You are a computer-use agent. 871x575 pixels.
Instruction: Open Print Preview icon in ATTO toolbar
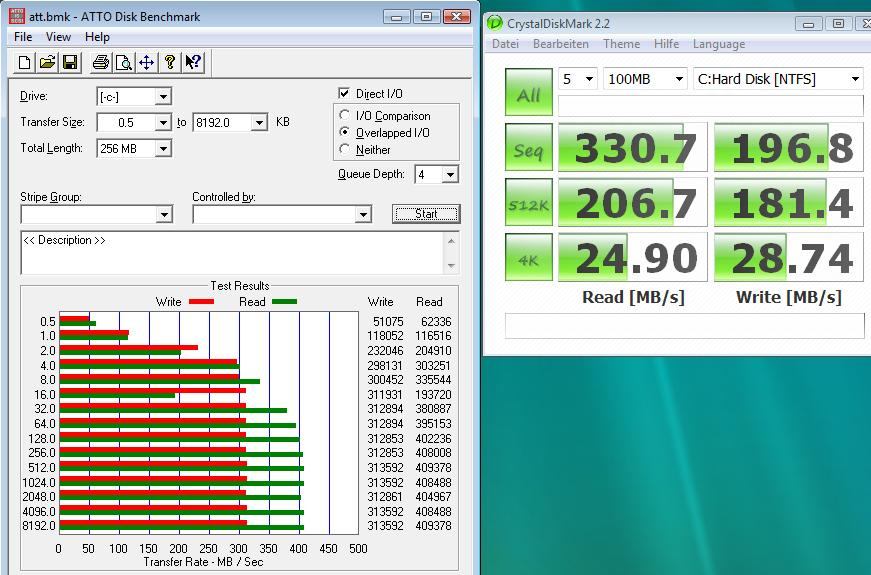pos(123,62)
